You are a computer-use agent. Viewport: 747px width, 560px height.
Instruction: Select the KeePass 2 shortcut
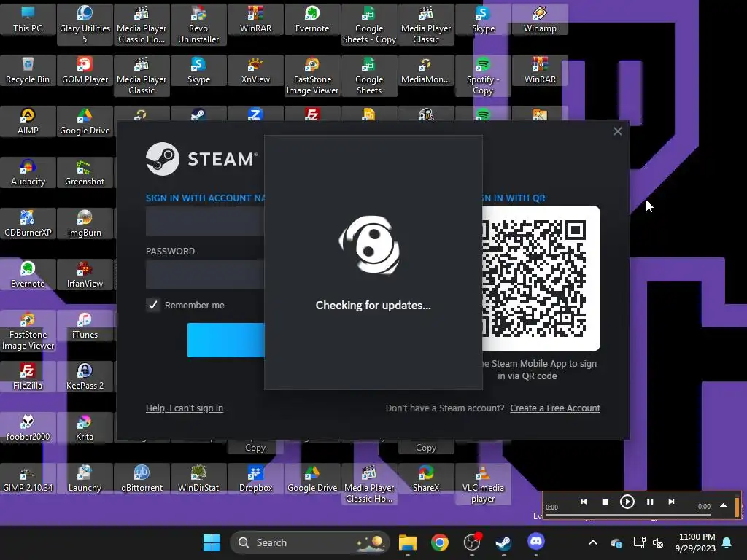[x=85, y=376]
